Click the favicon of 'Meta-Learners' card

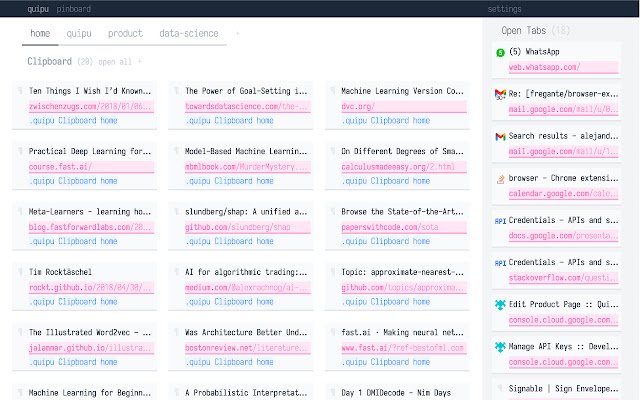(x=20, y=211)
